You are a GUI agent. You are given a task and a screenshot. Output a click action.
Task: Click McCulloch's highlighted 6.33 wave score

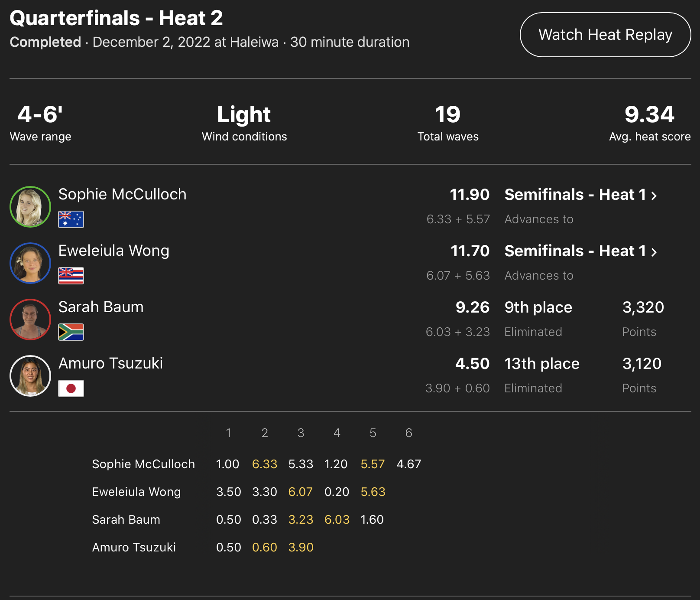coord(264,464)
